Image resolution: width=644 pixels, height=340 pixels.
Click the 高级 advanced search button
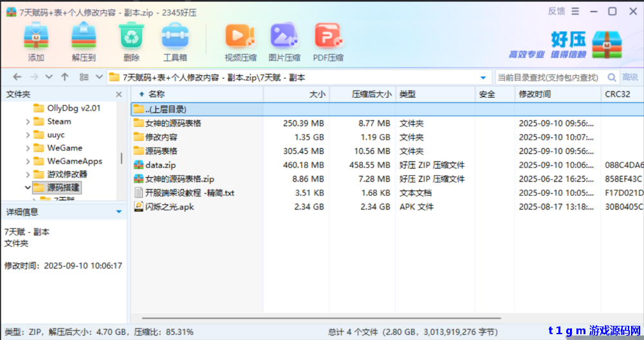coord(629,77)
